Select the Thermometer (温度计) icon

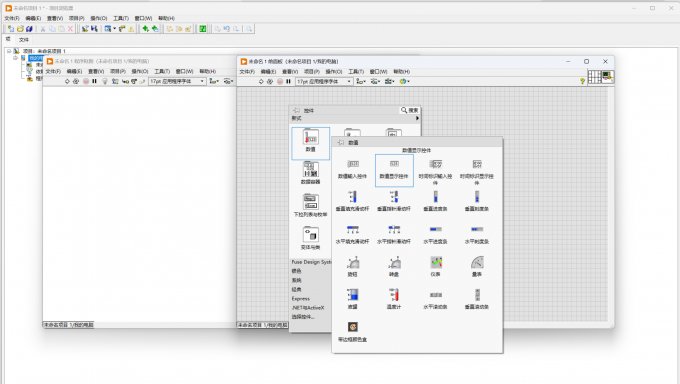tap(394, 295)
